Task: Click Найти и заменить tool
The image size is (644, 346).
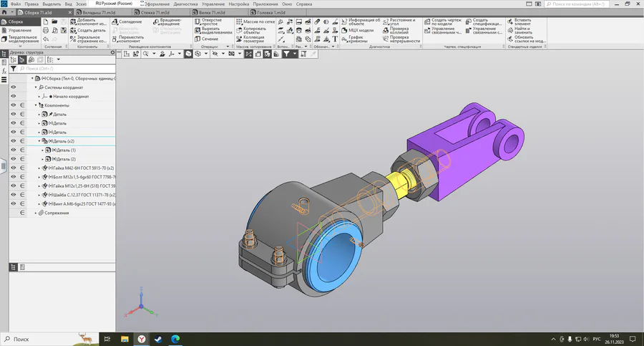Action: tap(519, 30)
